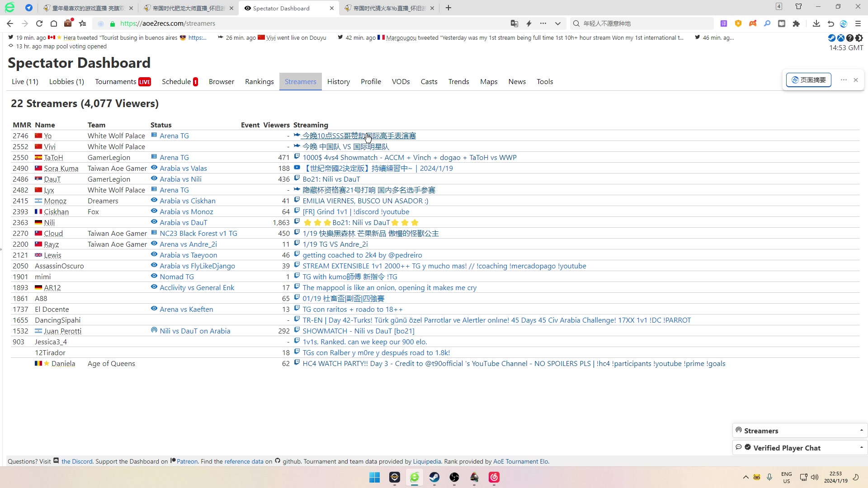Open the Patreon link in the footer
The image size is (868, 488).
tap(187, 461)
